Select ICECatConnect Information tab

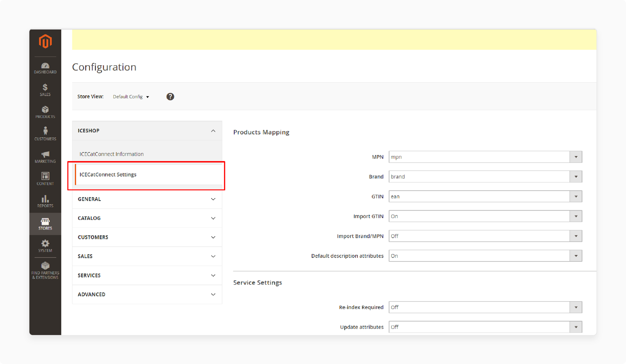147,154
